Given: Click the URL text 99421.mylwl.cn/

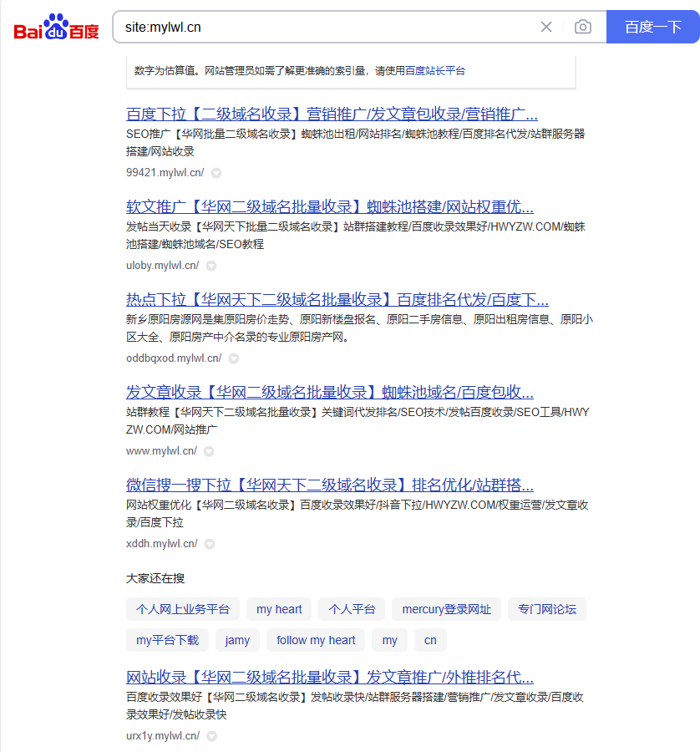Looking at the screenshot, I should click(165, 173).
